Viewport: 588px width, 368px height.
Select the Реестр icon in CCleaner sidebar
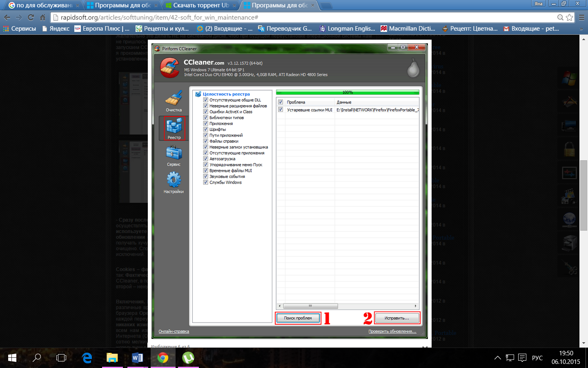(174, 128)
